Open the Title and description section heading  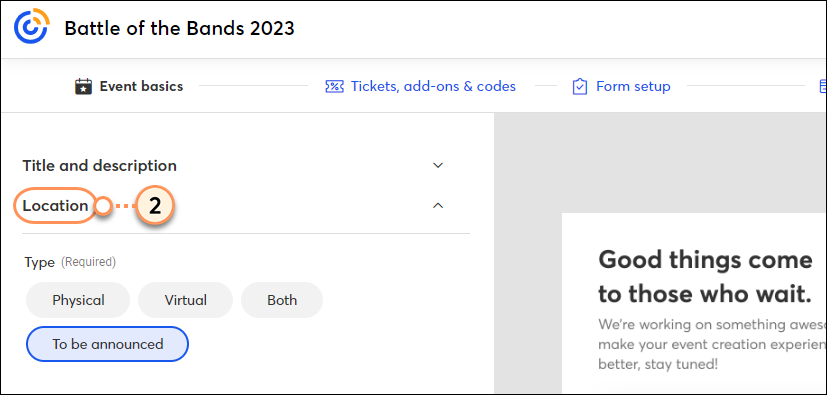coord(100,166)
